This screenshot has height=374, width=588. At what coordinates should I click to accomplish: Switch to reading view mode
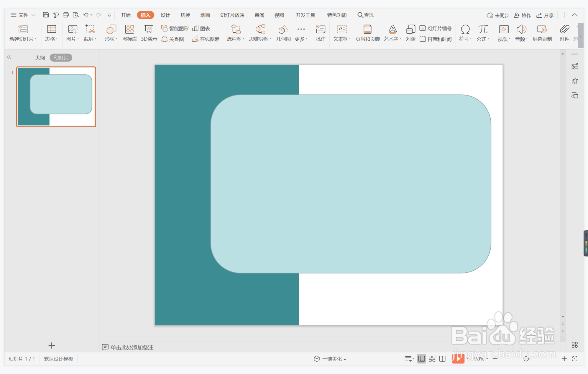pyautogui.click(x=442, y=359)
